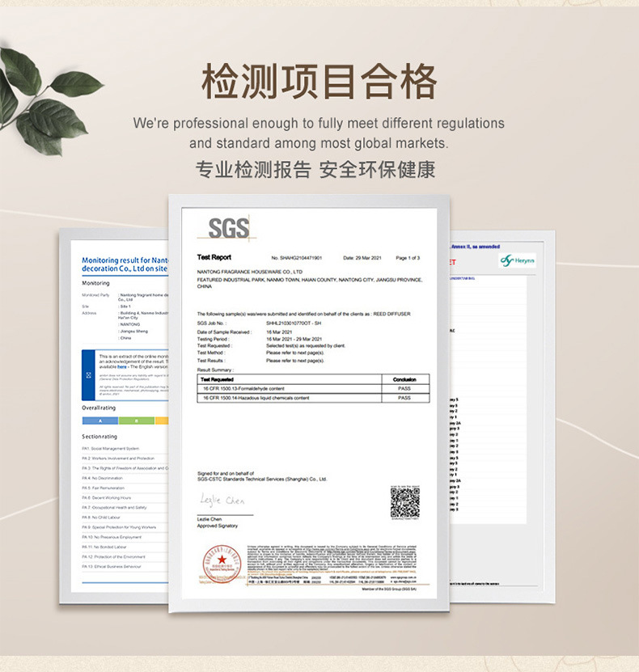Image resolution: width=639 pixels, height=672 pixels.
Task: Click the testing period "16 Mar 2021 - 29 Mar 2021"
Action: [294, 339]
